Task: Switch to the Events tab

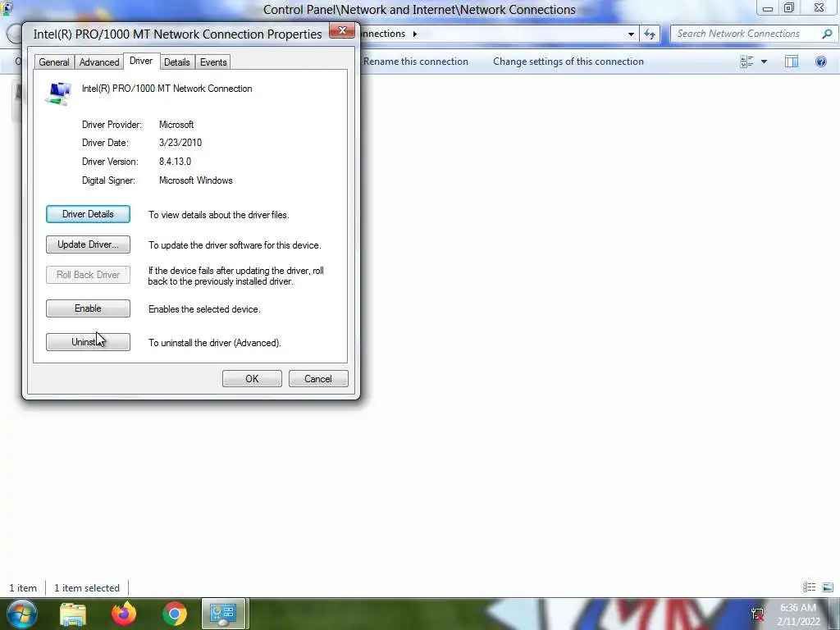Action: click(213, 62)
